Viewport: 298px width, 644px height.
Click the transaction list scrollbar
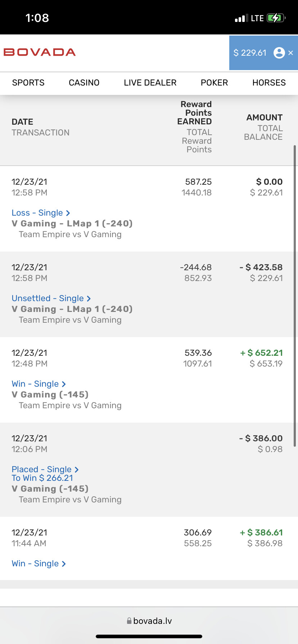point(295,295)
